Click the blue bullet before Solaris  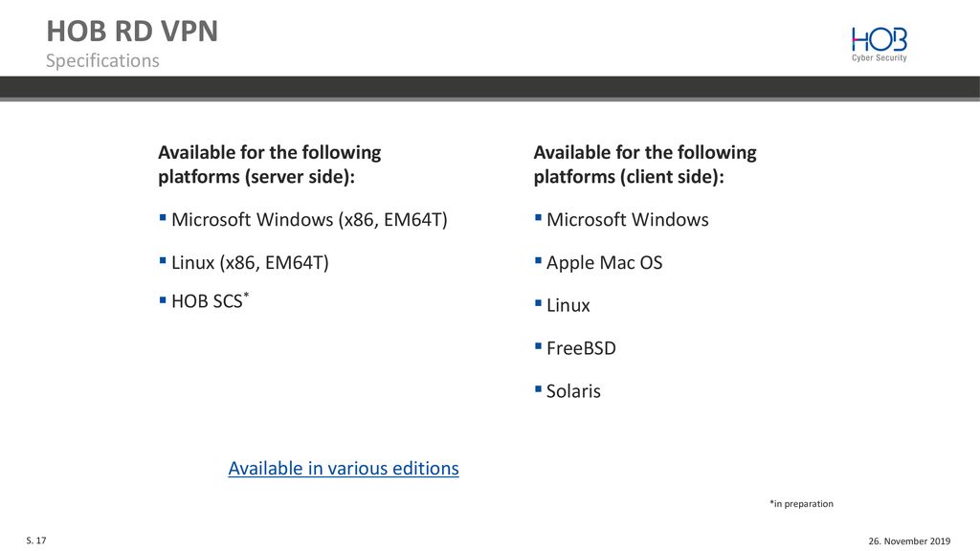[538, 389]
